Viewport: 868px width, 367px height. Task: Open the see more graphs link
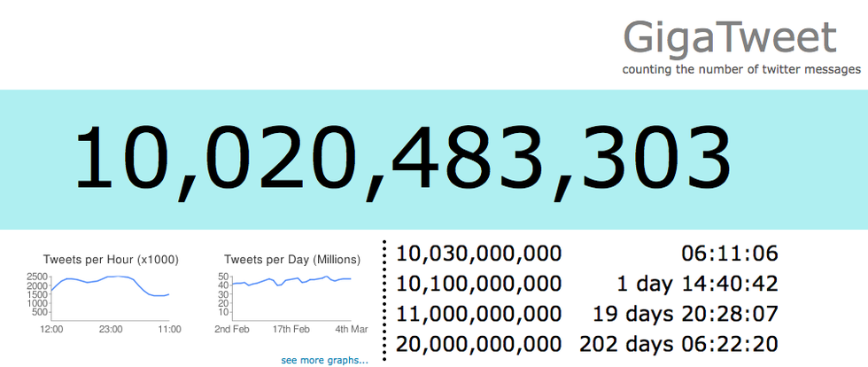point(324,360)
